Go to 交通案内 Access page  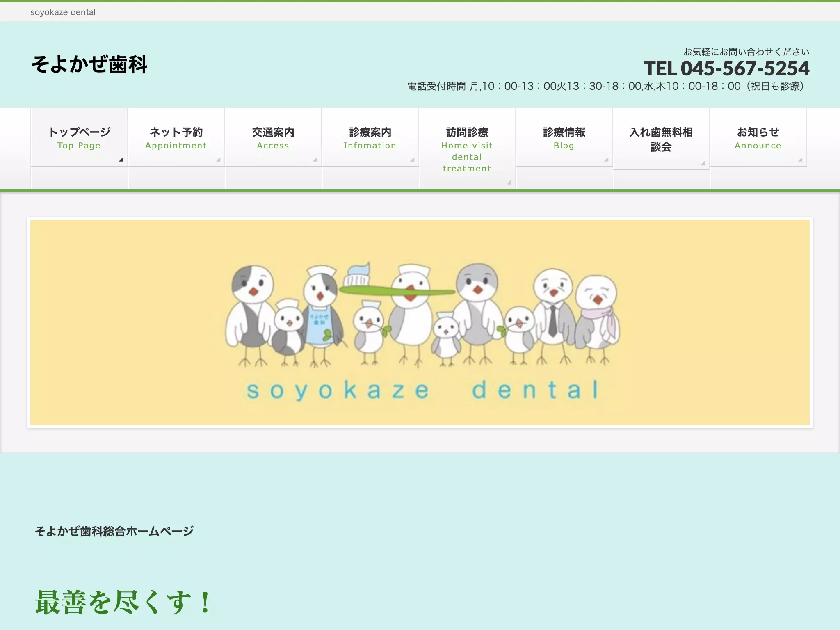click(273, 138)
